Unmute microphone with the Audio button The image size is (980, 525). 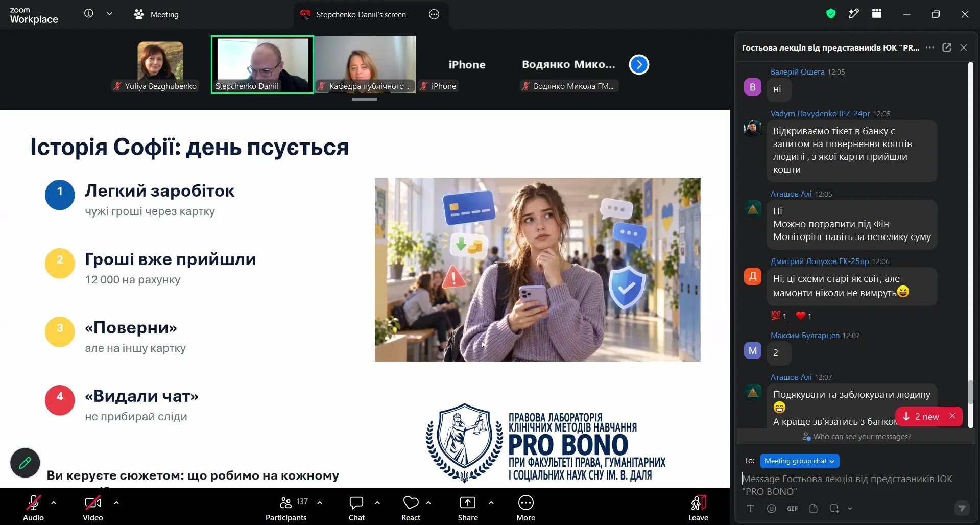pos(33,508)
